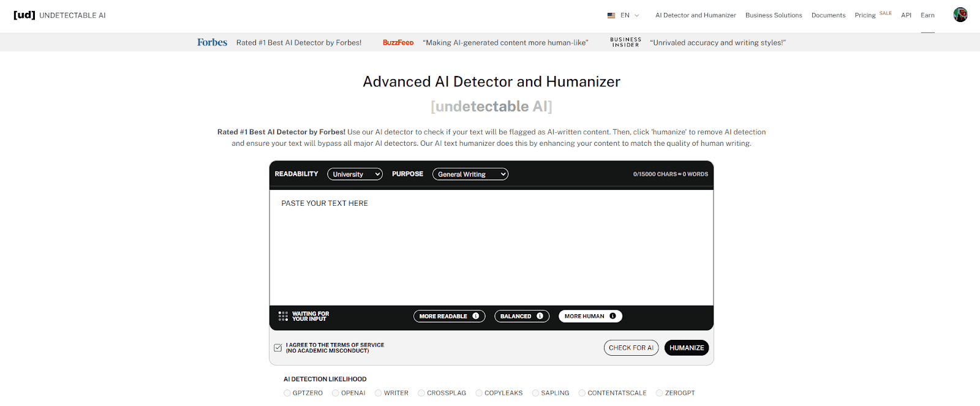
Task: Click the [ud] Undetectable AI logo
Action: click(x=59, y=15)
